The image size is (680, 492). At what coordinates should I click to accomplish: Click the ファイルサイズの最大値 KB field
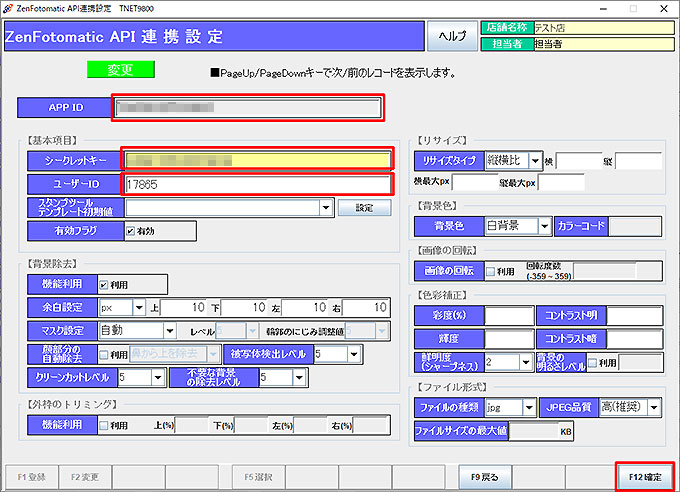[534, 431]
